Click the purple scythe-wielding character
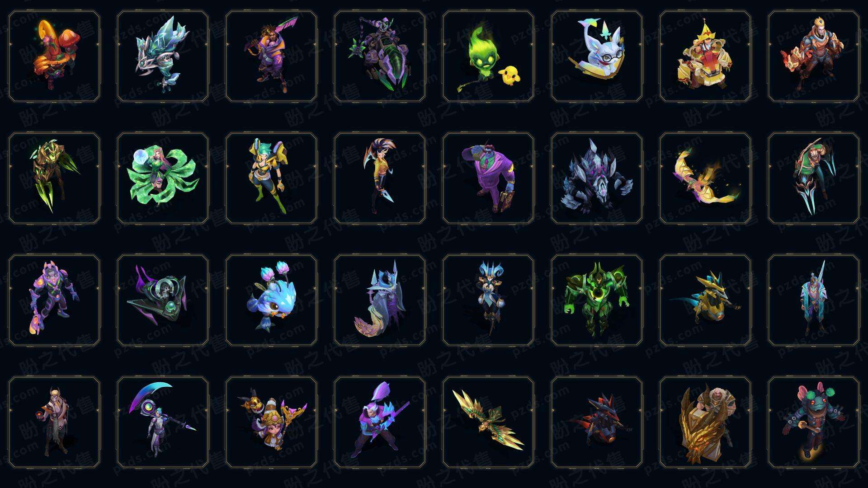The image size is (868, 488). (x=163, y=422)
